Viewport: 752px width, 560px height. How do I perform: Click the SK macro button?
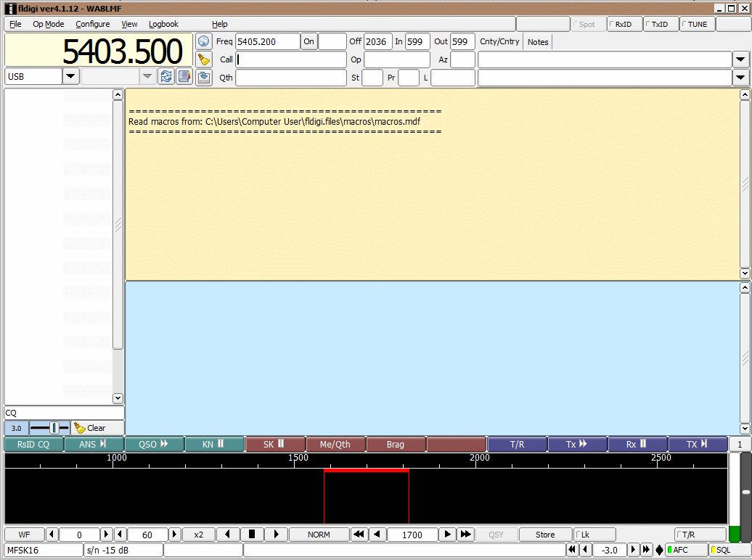[x=275, y=444]
